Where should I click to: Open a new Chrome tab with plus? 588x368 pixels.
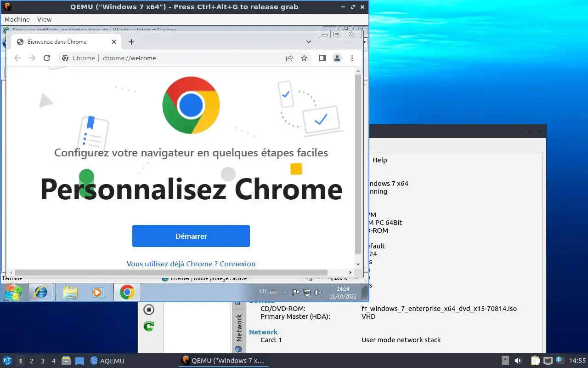[131, 42]
